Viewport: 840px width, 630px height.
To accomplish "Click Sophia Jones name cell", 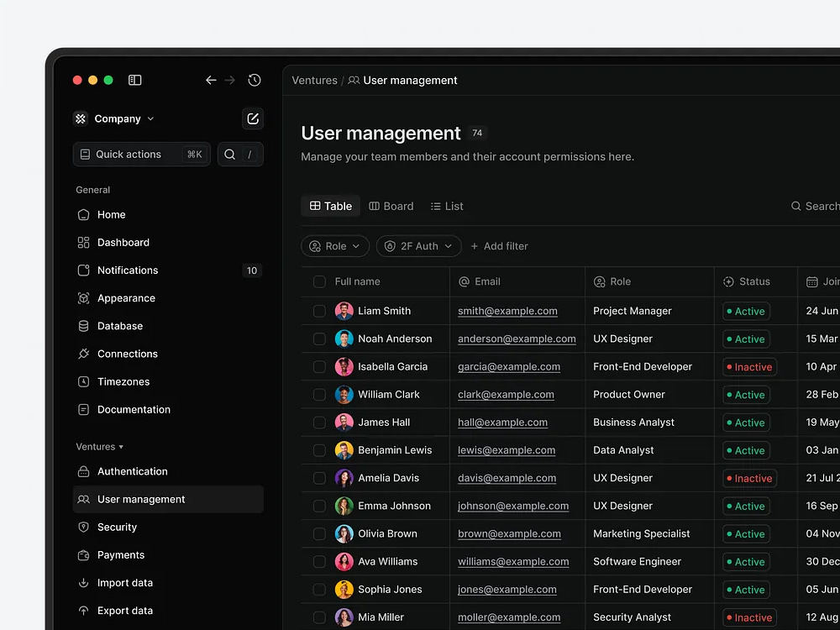I will pos(390,590).
